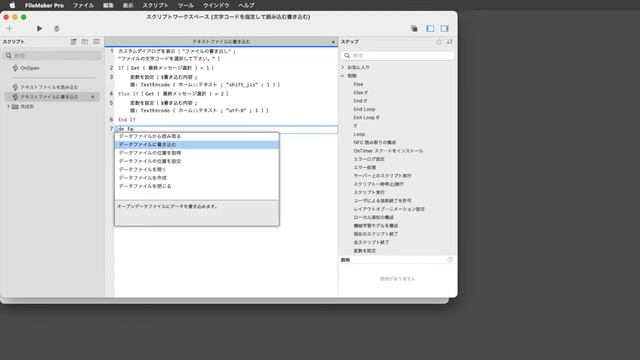Viewport: 640px width, 360px height.
Task: Select the エラーログ設定 step
Action: [x=369, y=159]
